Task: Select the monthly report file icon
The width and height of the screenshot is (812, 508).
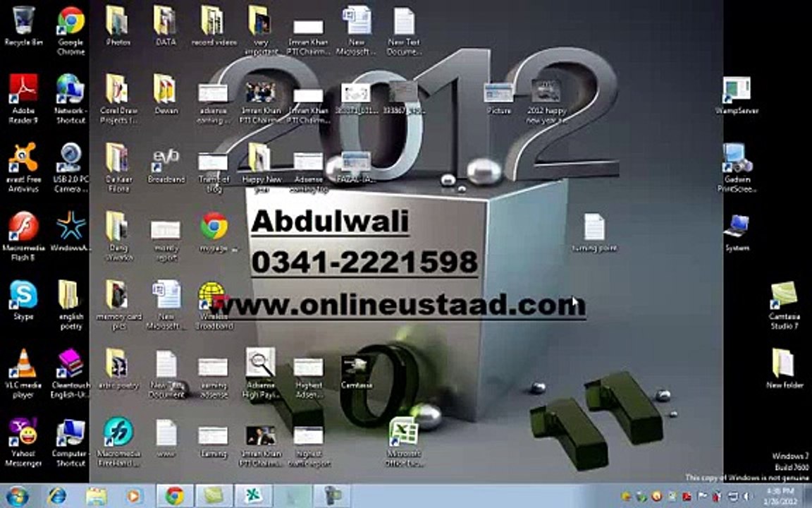Action: pyautogui.click(x=166, y=241)
